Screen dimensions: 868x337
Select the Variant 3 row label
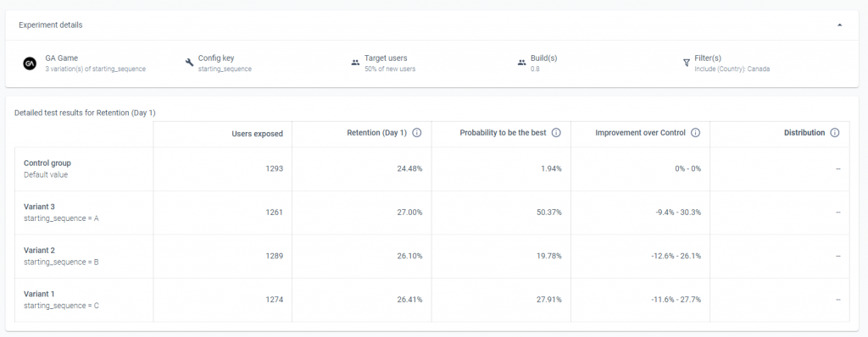coord(39,207)
